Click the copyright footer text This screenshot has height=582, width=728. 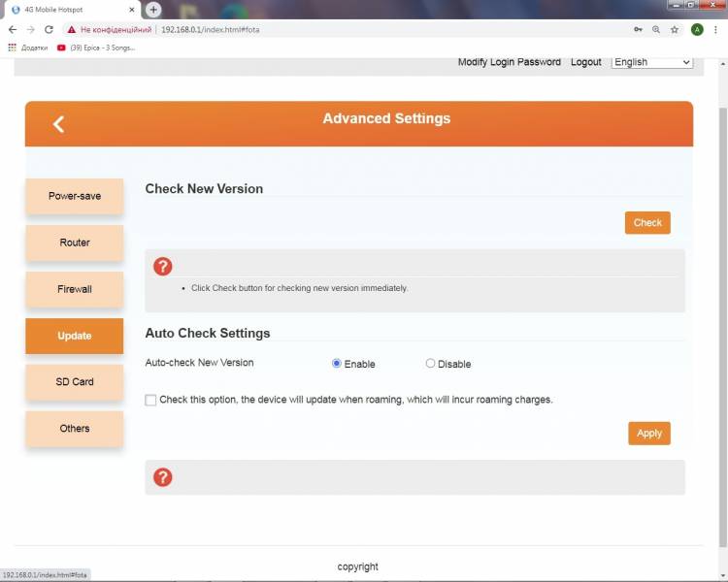pyautogui.click(x=358, y=566)
